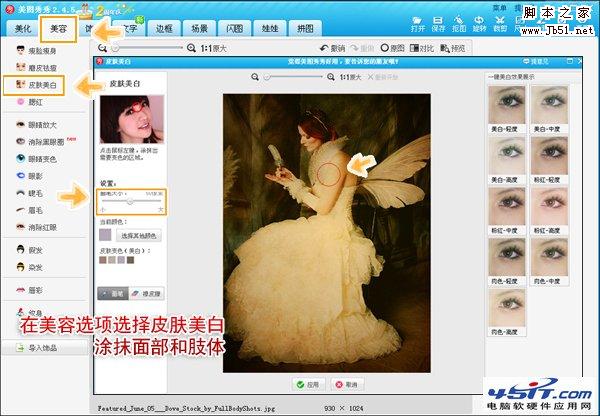
Task: Click 1:1原大 inside the dialog
Action: coord(351,77)
